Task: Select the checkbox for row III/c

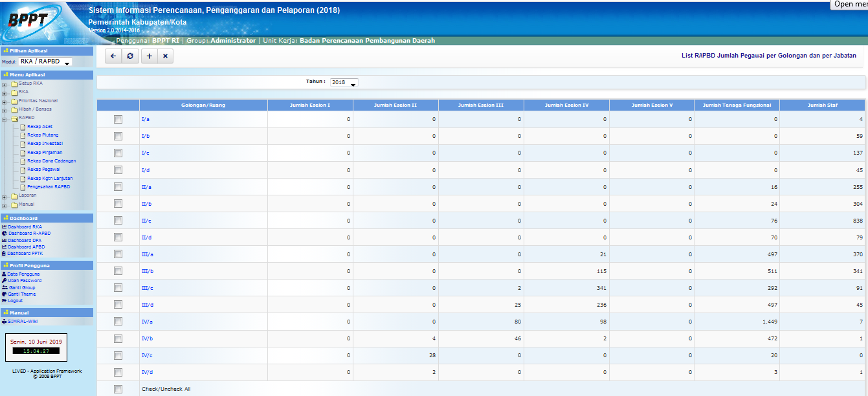Action: [x=118, y=288]
